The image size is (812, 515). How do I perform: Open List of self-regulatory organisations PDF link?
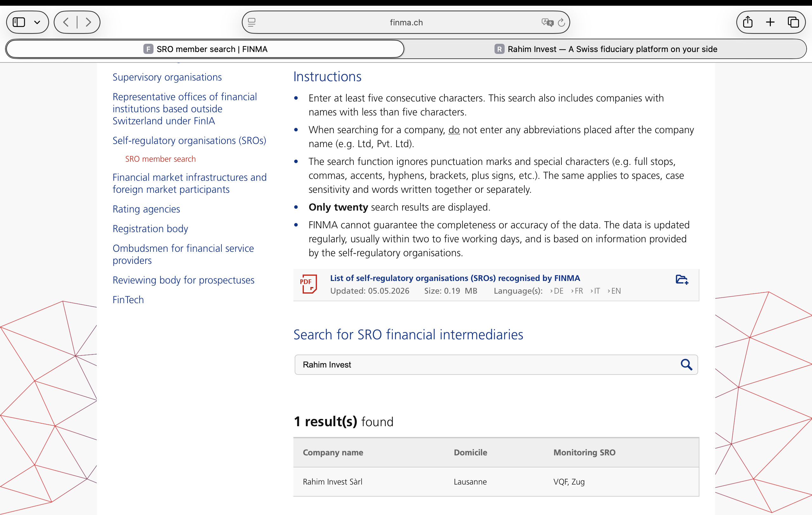tap(455, 278)
